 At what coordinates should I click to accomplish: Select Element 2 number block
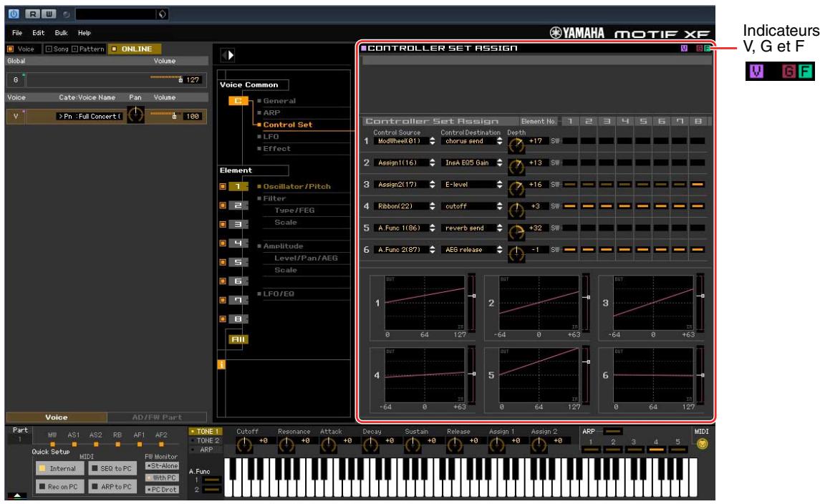coord(238,205)
